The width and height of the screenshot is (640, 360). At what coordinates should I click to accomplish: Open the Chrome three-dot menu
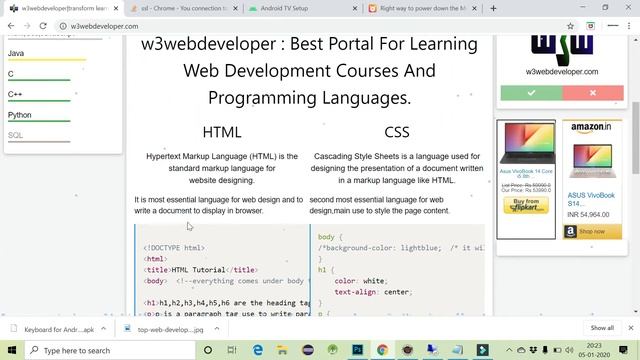click(x=629, y=26)
